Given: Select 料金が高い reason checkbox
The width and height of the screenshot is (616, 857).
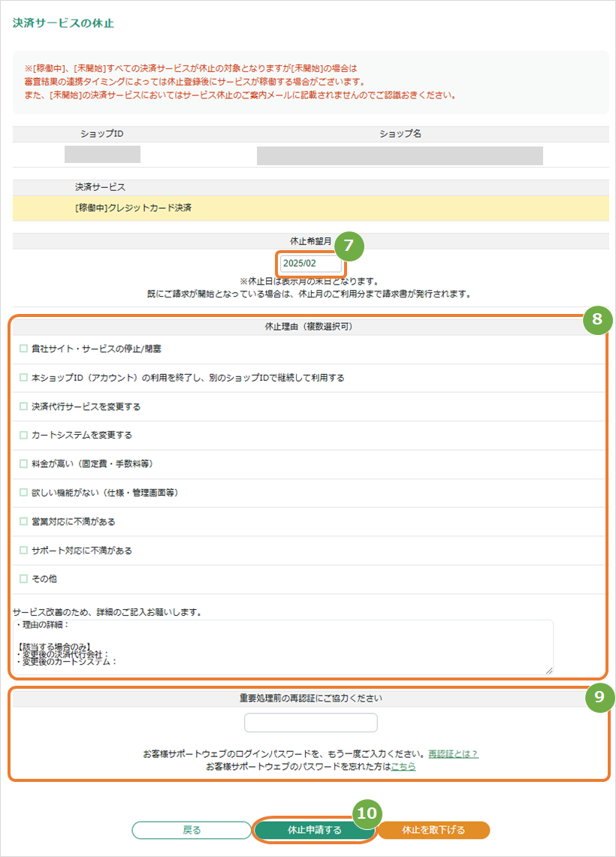Looking at the screenshot, I should pyautogui.click(x=23, y=463).
